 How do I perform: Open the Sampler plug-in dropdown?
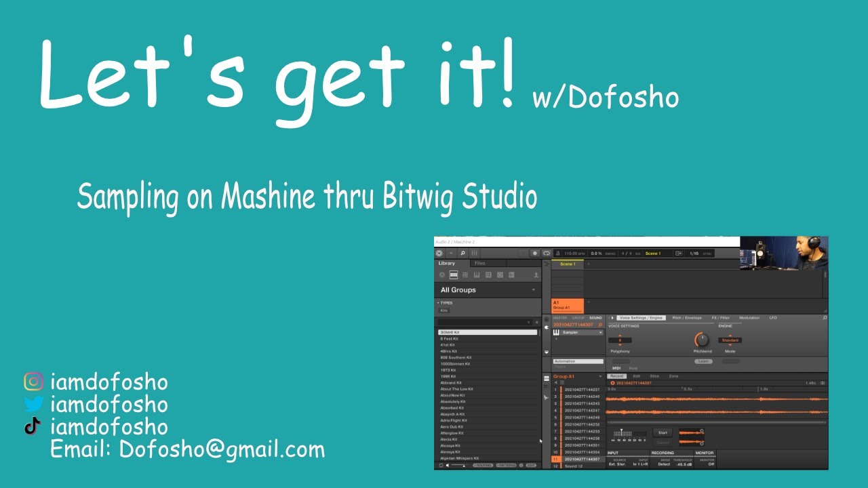581,332
